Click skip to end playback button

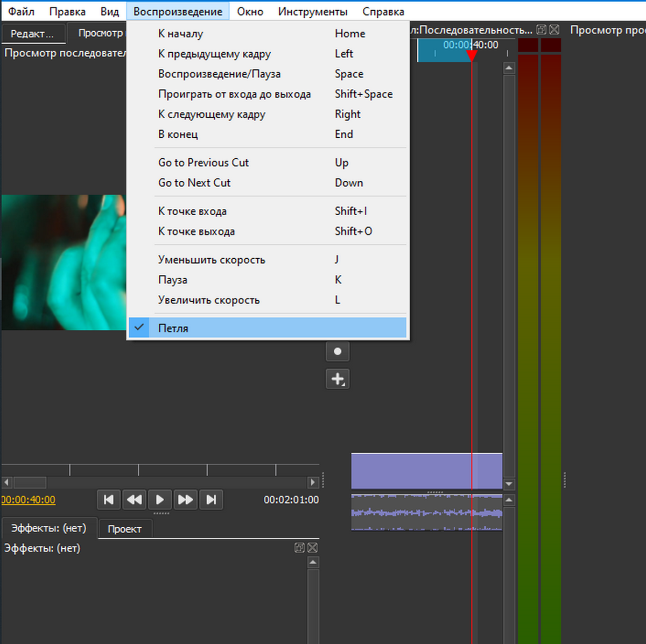coord(211,500)
